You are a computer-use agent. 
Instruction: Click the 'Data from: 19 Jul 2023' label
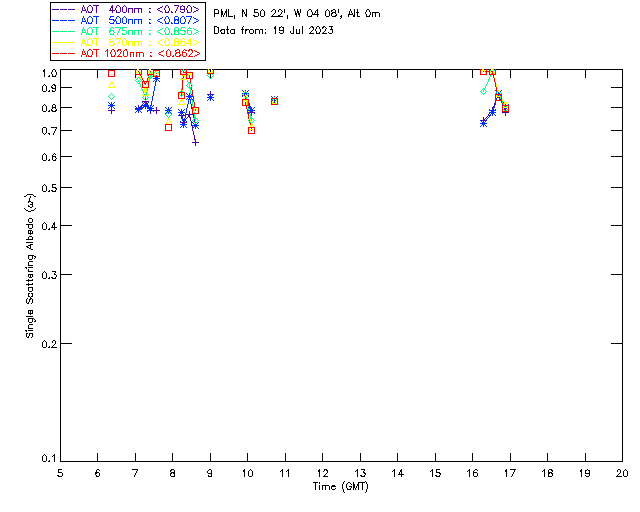[x=273, y=31]
